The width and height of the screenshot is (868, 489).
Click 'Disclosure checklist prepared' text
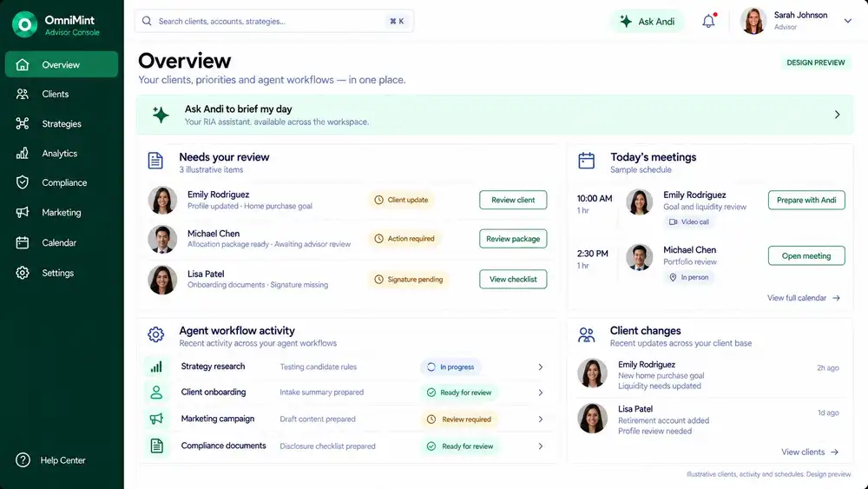(x=328, y=446)
